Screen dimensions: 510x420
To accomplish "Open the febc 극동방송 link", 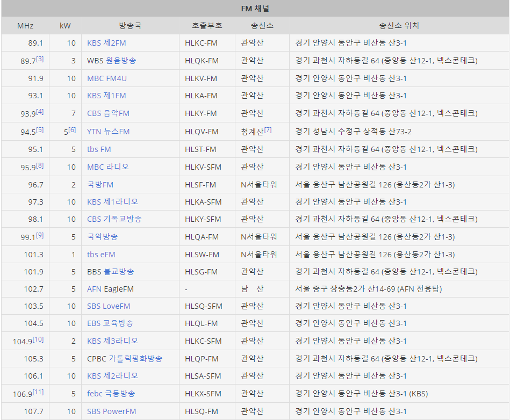I will (x=111, y=394).
